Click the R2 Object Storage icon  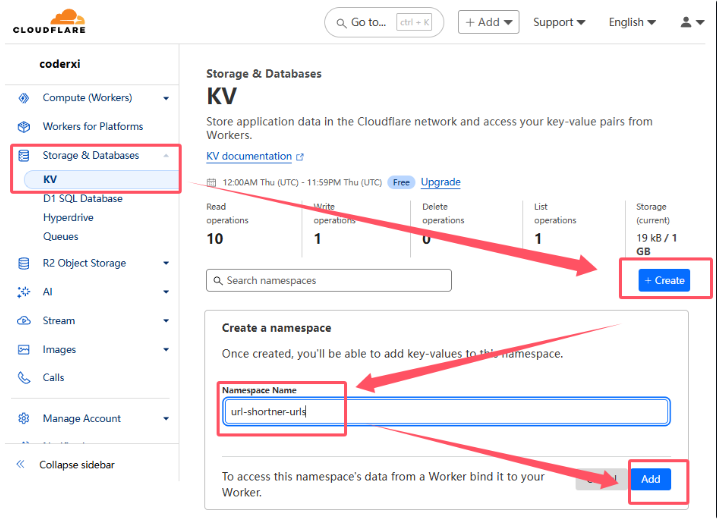click(23, 264)
